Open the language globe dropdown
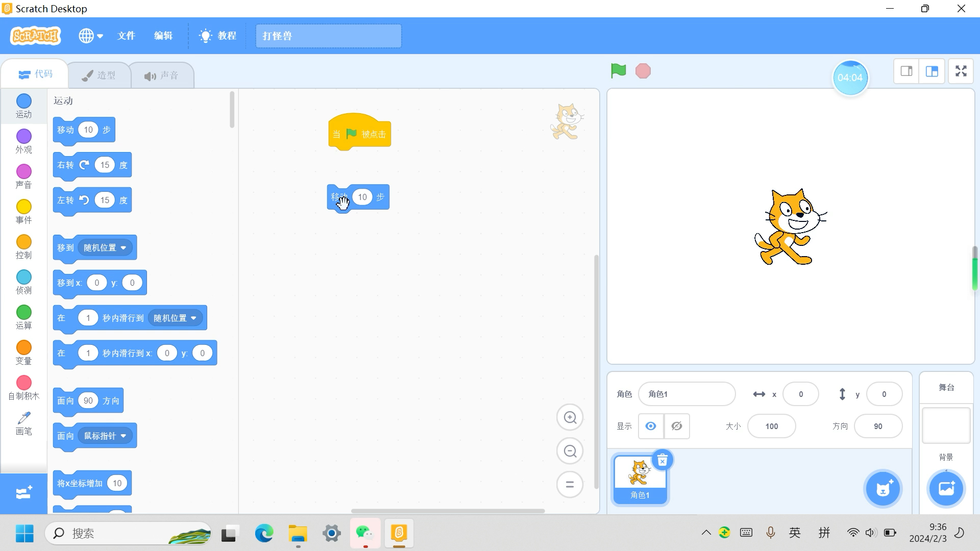This screenshot has height=551, width=980. coord(91,36)
